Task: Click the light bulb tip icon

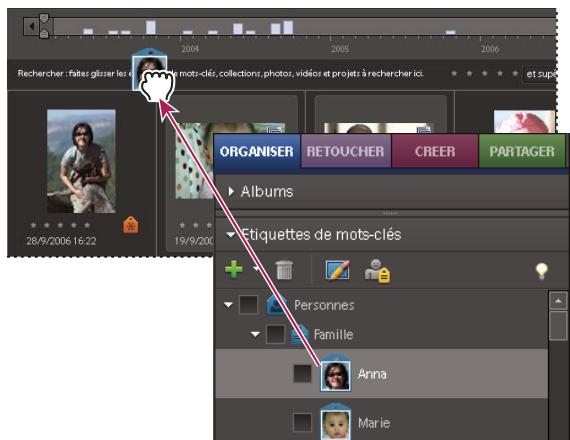Action: tap(541, 271)
